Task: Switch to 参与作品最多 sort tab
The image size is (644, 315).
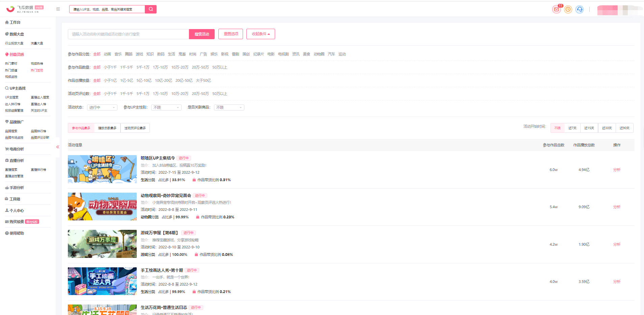Action: pyautogui.click(x=81, y=128)
